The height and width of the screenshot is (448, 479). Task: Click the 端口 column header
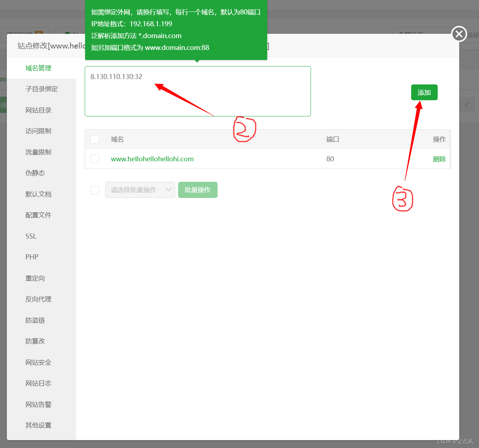333,139
